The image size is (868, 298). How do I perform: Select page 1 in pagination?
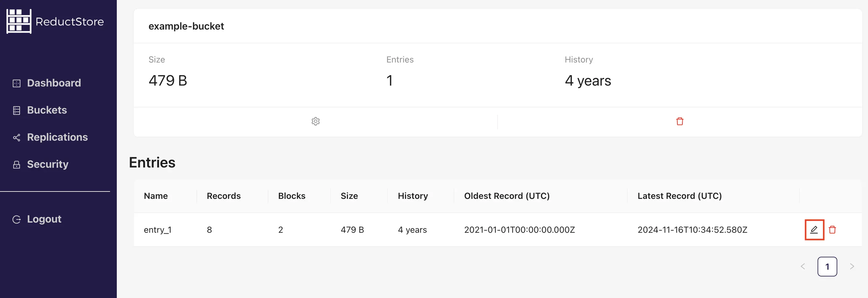pyautogui.click(x=827, y=266)
